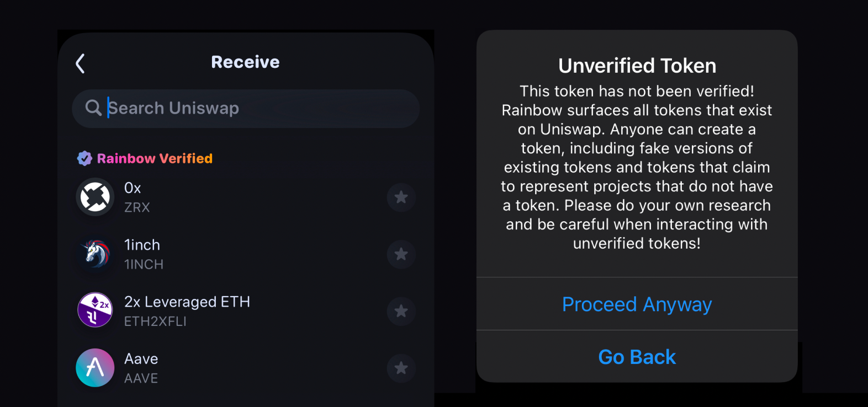Favorite the 0x token with star
The width and height of the screenshot is (868, 407).
tap(401, 197)
